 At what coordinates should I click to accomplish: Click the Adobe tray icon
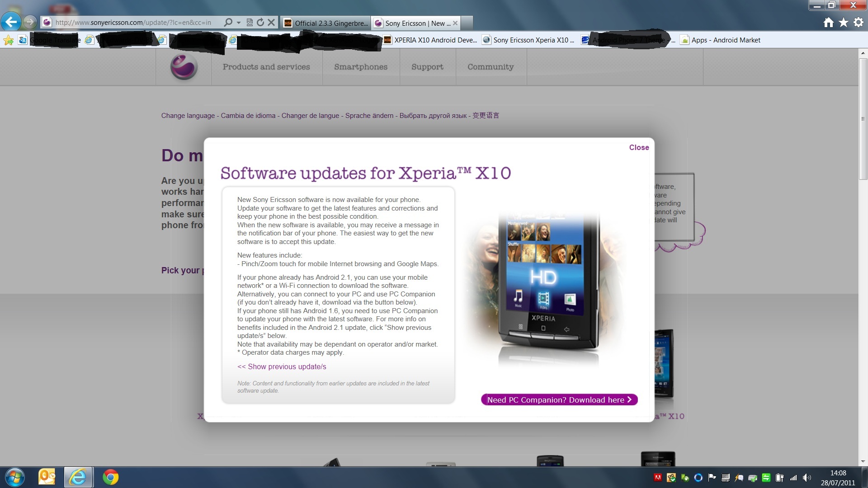click(658, 478)
